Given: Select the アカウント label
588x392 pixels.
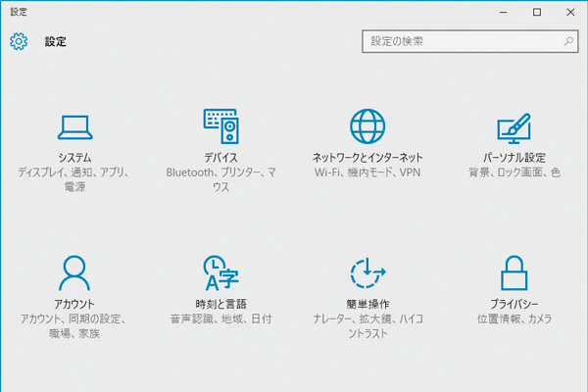Looking at the screenshot, I should pyautogui.click(x=74, y=304).
